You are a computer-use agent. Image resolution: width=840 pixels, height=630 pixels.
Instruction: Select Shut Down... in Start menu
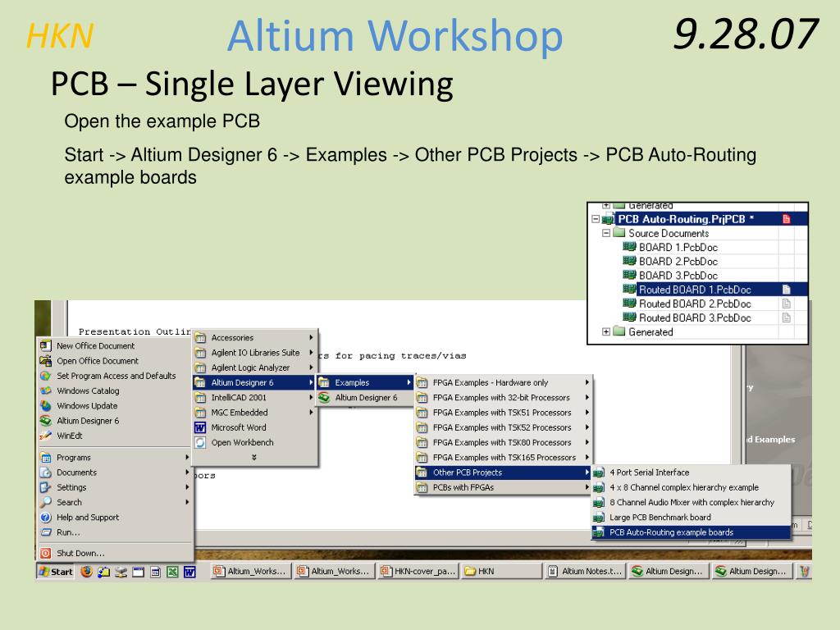click(x=115, y=554)
